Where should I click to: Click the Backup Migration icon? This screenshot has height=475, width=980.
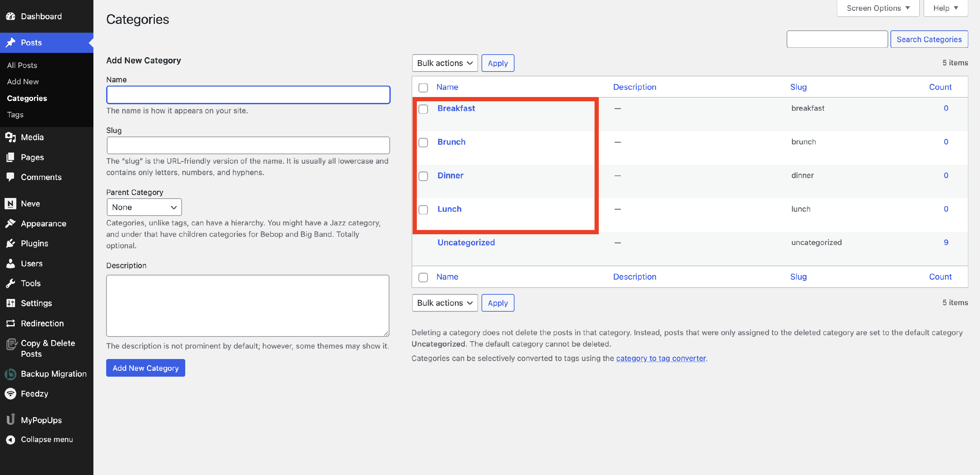pos(11,374)
